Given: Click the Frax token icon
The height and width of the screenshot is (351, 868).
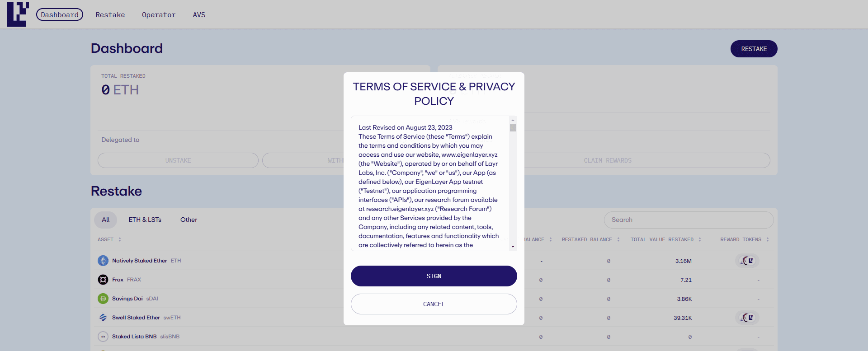Looking at the screenshot, I should pyautogui.click(x=103, y=280).
